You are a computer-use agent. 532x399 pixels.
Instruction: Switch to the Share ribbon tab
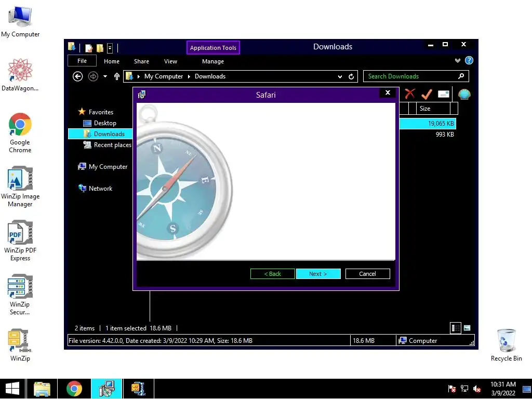tap(141, 61)
